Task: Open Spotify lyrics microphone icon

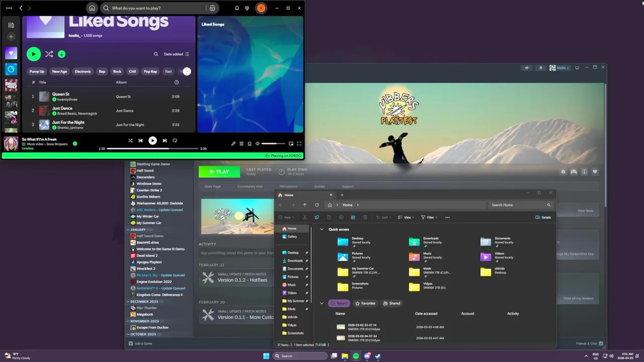Action: 233,144
